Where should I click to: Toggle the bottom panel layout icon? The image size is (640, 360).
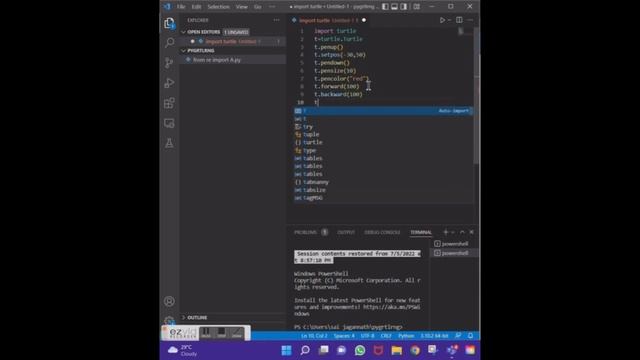(394, 7)
